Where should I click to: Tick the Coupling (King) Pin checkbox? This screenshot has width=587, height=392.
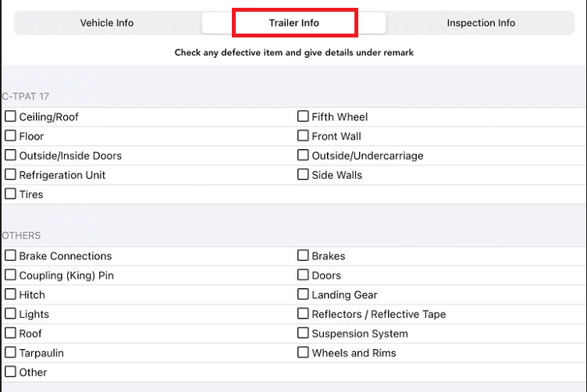pos(11,275)
